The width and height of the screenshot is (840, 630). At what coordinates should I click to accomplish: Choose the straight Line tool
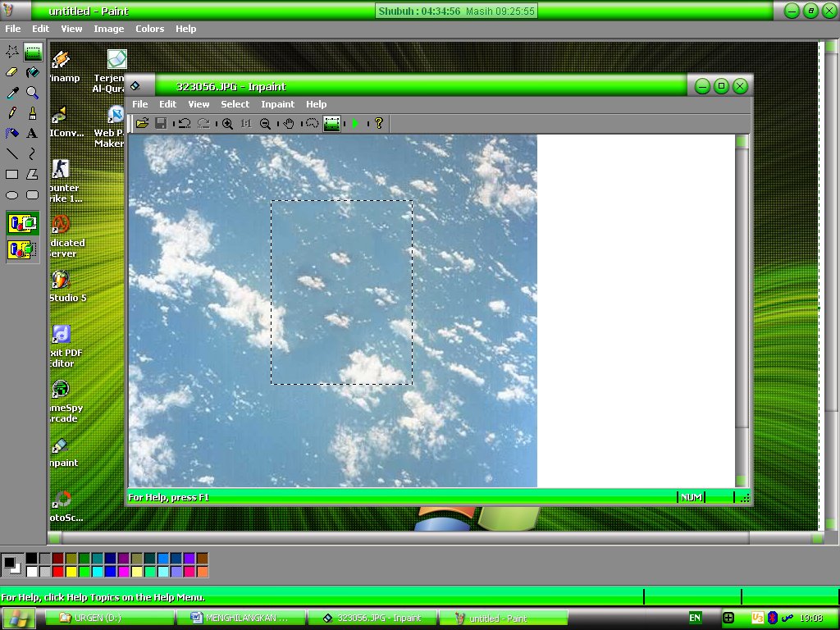pos(11,154)
